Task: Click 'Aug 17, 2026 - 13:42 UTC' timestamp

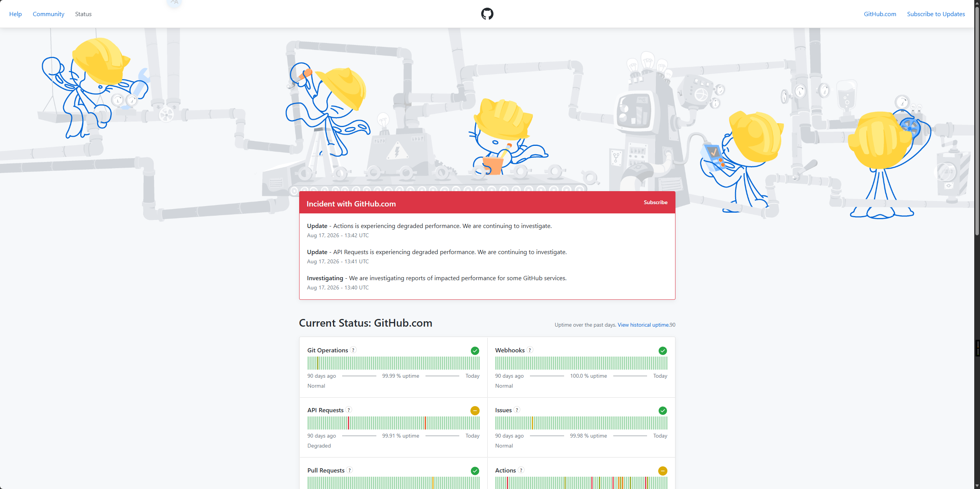Action: 338,235
